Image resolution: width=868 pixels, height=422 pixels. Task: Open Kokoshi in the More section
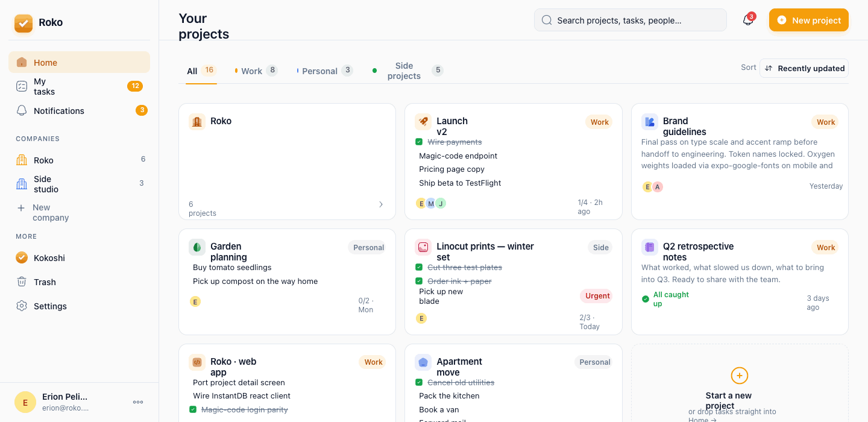[79, 257]
